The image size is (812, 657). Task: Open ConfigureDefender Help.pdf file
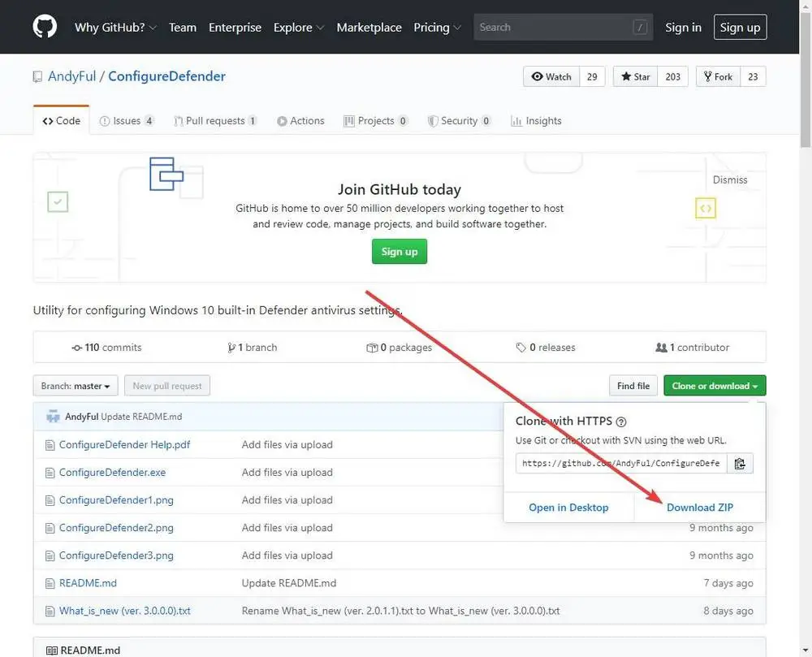[x=124, y=445]
